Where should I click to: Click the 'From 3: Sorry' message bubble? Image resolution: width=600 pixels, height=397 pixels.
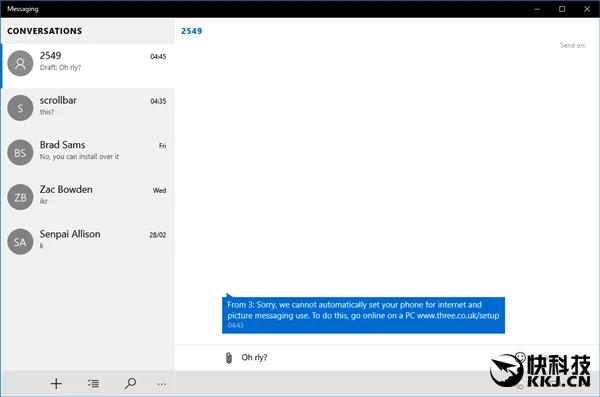coord(363,315)
